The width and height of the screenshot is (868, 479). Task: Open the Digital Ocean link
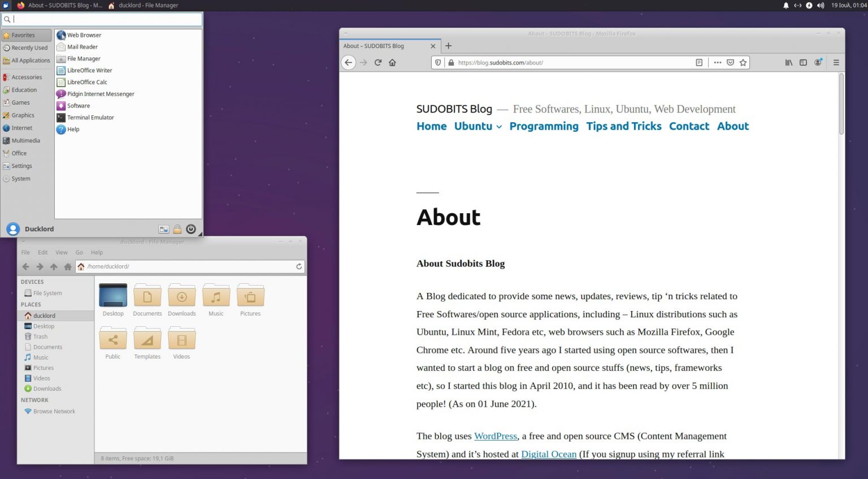[x=548, y=454]
